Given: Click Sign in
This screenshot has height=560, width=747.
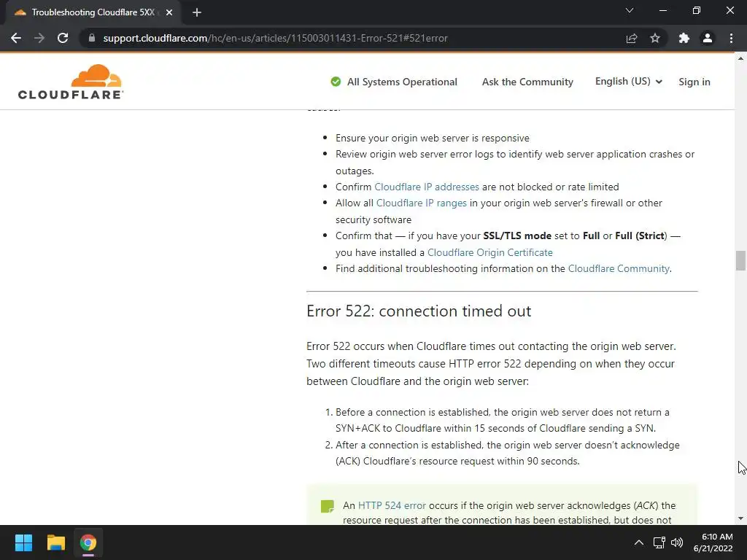Looking at the screenshot, I should [694, 82].
